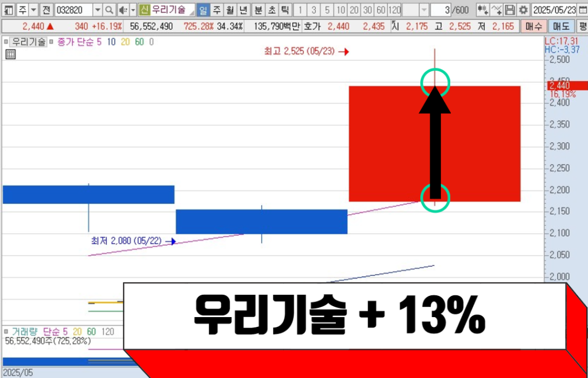Click the blue 10 moving average legend
Viewport: 588px width, 378px height.
111,42
